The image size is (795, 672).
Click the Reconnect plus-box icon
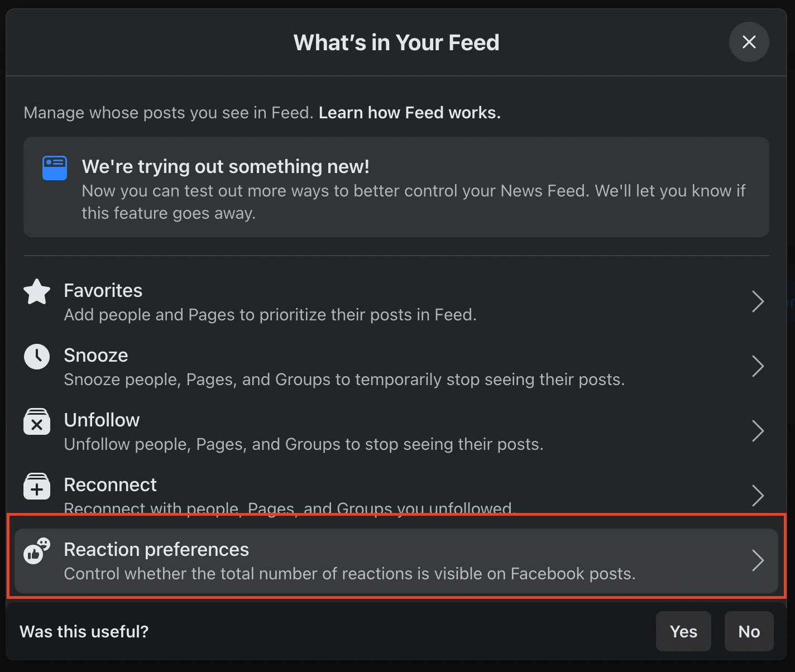click(37, 486)
